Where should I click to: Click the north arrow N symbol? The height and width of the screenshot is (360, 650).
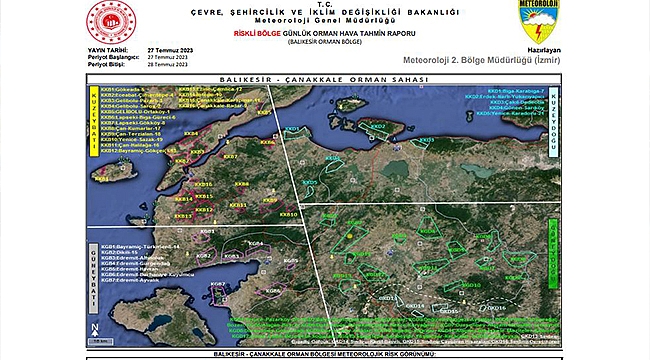point(95,330)
